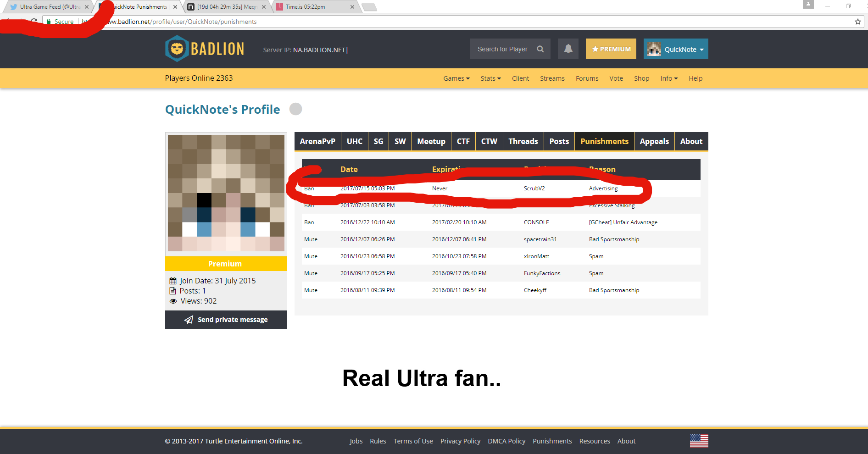Open the SG profile tab
The height and width of the screenshot is (454, 868).
click(x=378, y=141)
